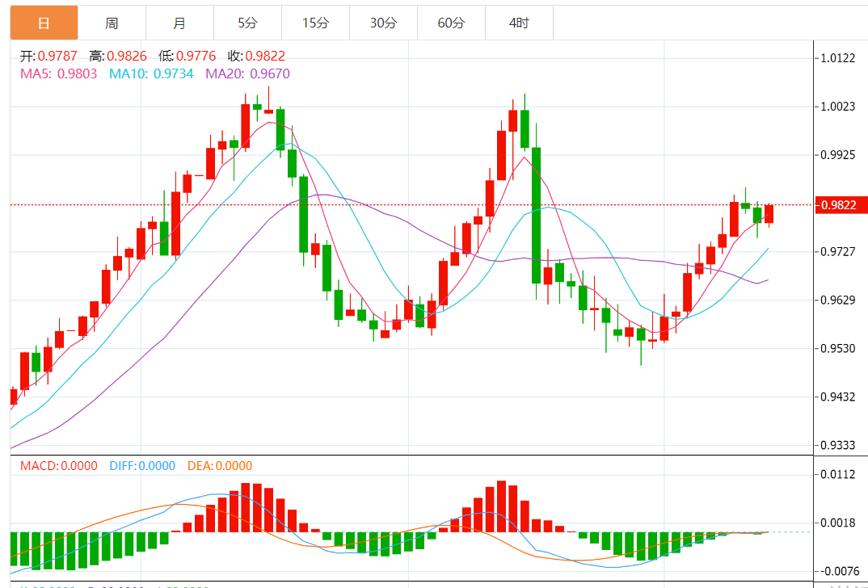
Task: Click the MA20: 0.9670 legend label
Action: click(x=247, y=73)
